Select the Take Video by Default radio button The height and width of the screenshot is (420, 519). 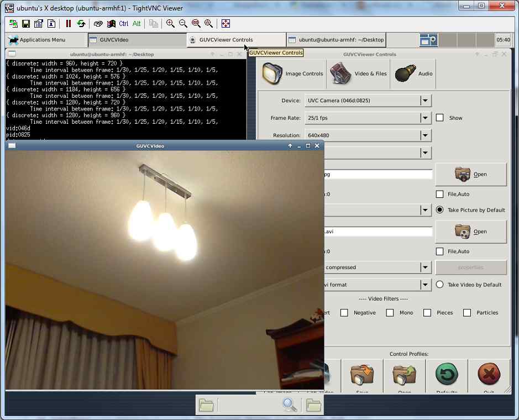[439, 285]
